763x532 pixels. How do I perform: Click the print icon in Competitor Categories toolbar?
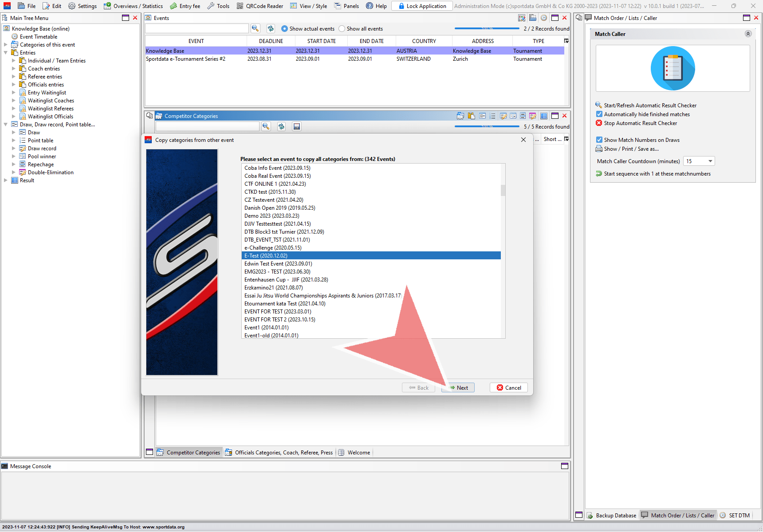(460, 116)
